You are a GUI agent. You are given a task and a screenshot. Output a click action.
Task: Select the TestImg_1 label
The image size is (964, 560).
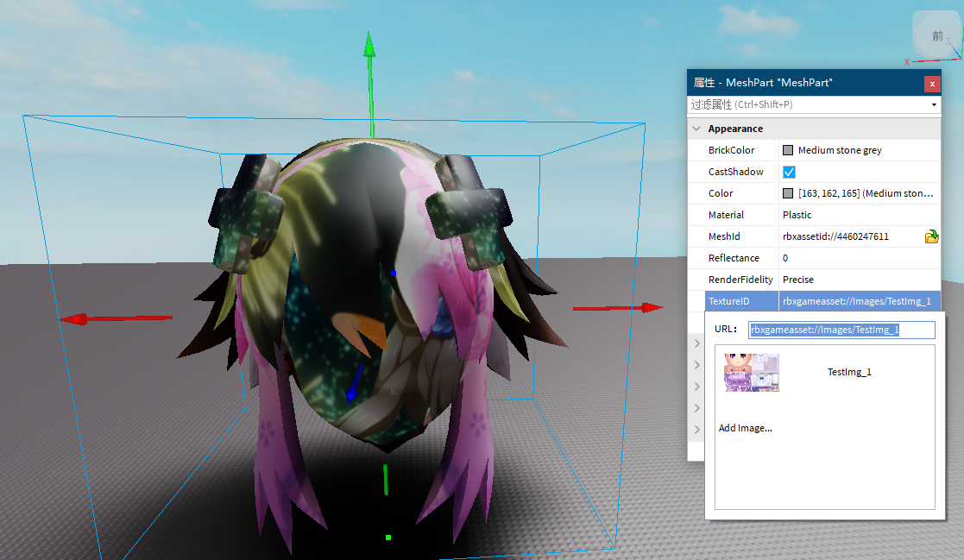(x=849, y=372)
